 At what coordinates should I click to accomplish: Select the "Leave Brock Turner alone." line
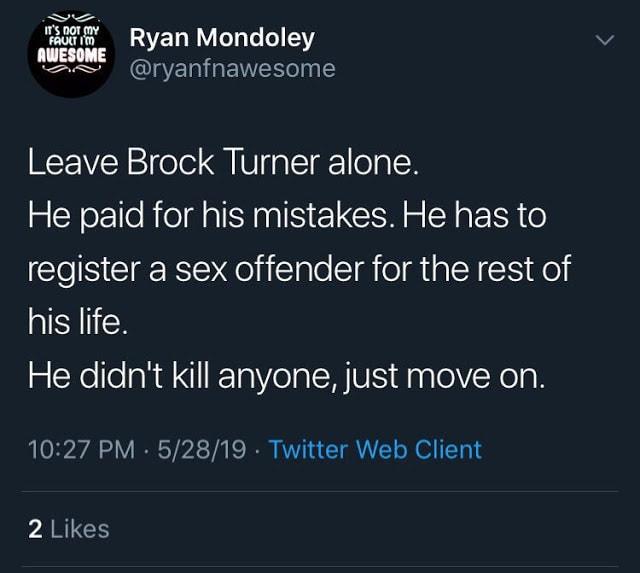point(223,162)
